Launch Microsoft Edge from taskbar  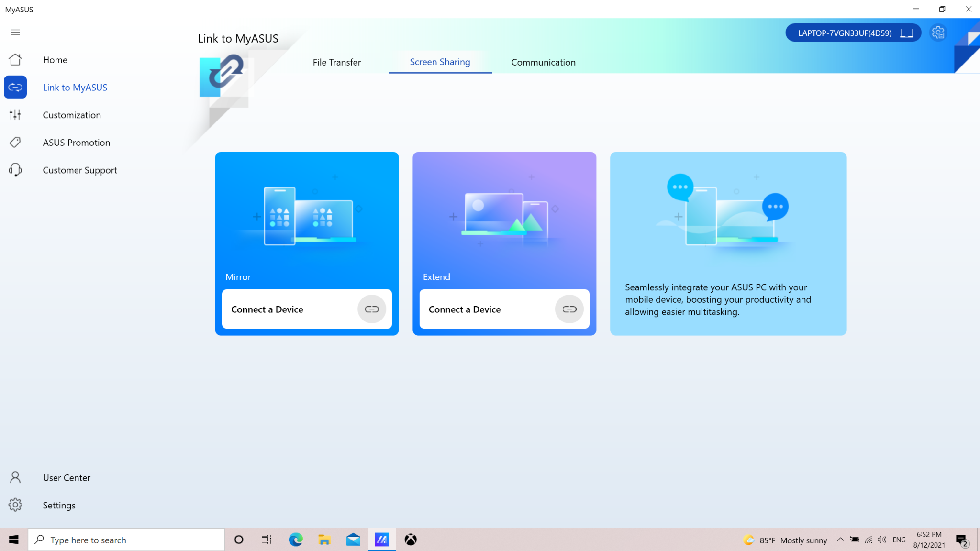point(296,540)
